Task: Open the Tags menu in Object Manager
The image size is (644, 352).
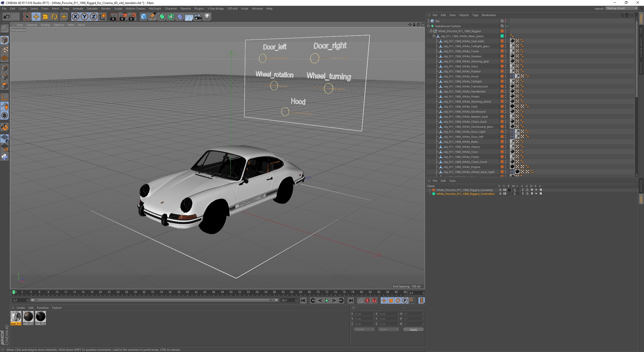Action: [475, 15]
